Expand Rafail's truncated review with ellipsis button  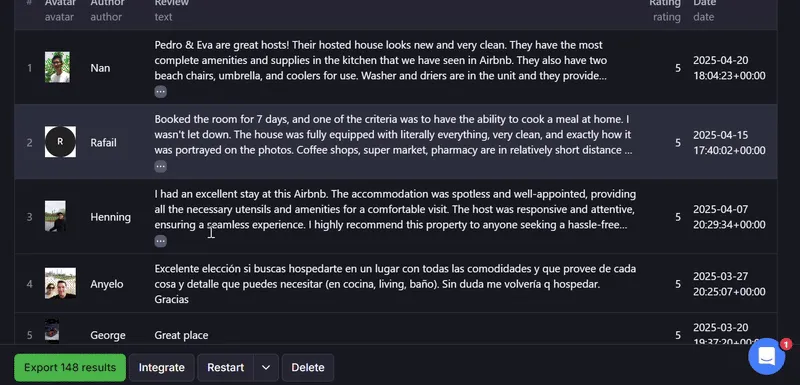(160, 166)
